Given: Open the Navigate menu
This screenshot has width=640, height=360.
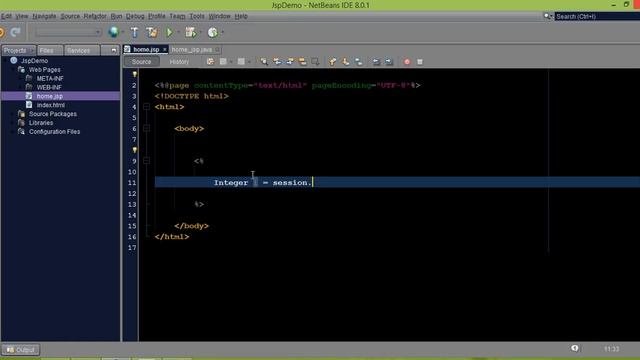Looking at the screenshot, I should [44, 16].
